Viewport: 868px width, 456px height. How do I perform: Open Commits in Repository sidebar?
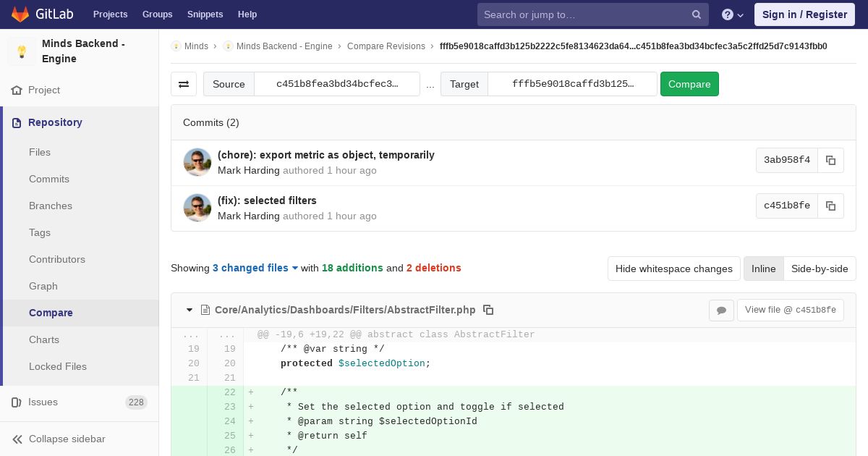pyautogui.click(x=49, y=179)
